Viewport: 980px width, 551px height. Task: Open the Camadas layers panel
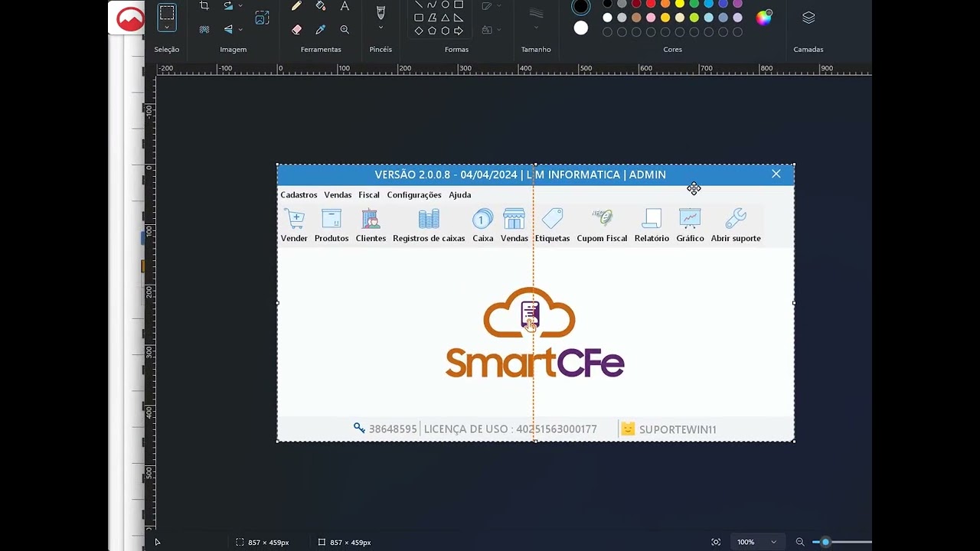point(808,18)
